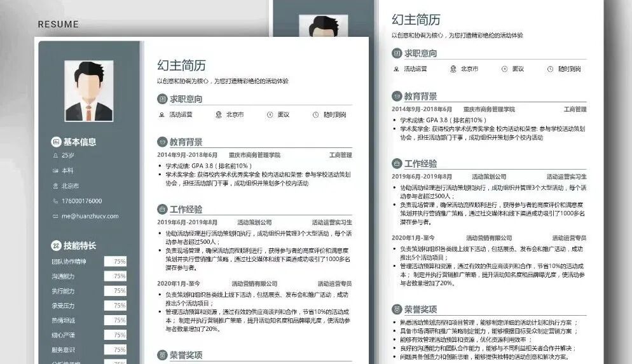Click the 执行能力 75% skill bar
This screenshot has width=632, height=364.
pyautogui.click(x=115, y=291)
